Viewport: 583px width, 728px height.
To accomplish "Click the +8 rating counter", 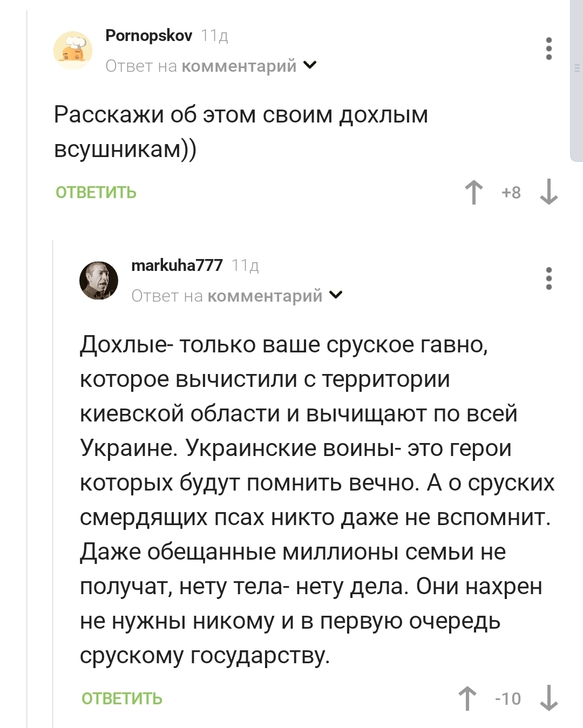I will (511, 193).
